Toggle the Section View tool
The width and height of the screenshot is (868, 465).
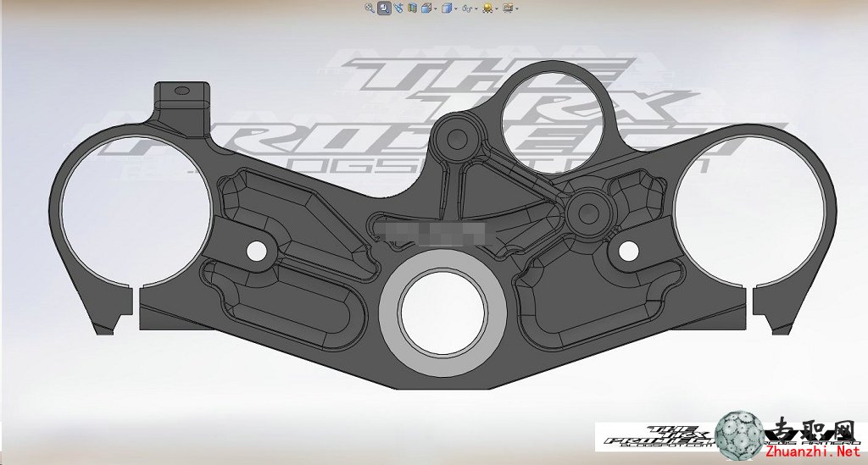pyautogui.click(x=413, y=8)
